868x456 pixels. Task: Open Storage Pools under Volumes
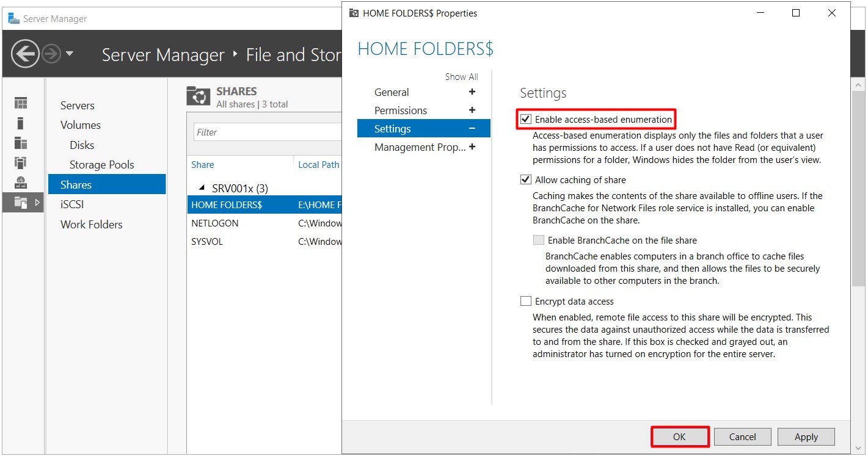tap(101, 165)
